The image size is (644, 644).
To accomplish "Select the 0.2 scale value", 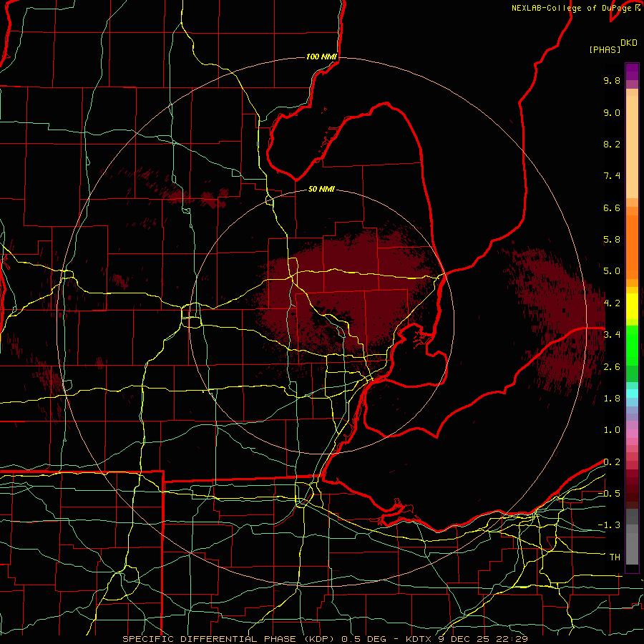I will click(x=612, y=462).
